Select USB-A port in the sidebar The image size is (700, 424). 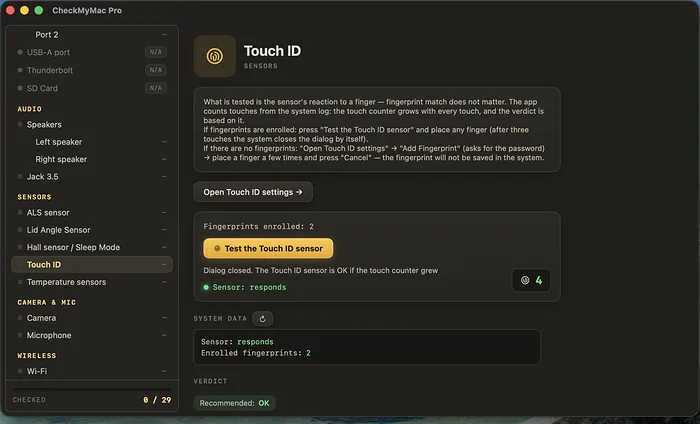tap(92, 52)
